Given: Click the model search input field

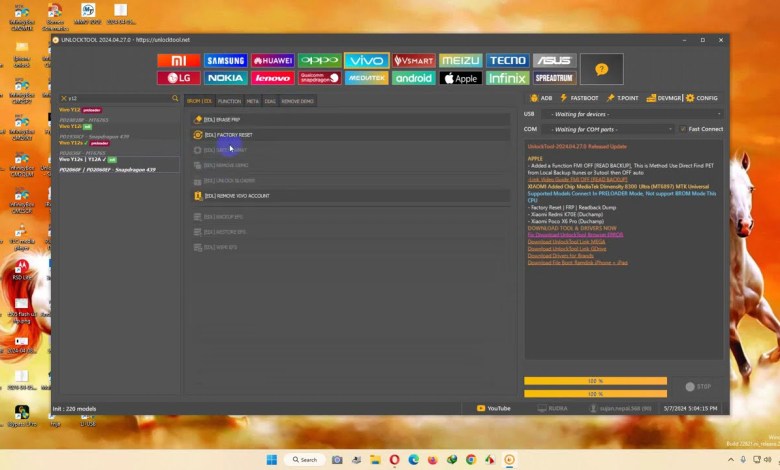Looking at the screenshot, I should point(118,99).
